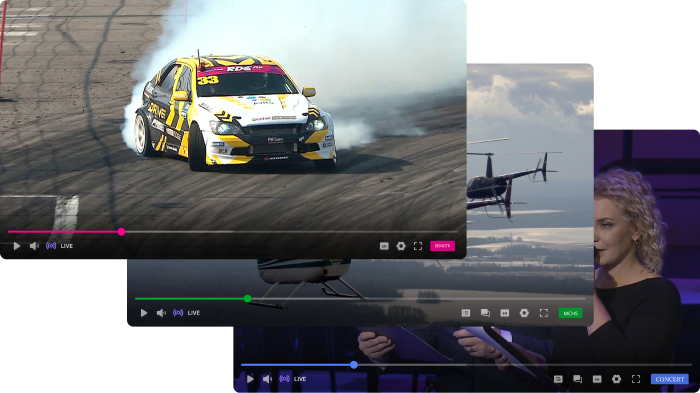Enter fullscreen on the drift car player

418,246
